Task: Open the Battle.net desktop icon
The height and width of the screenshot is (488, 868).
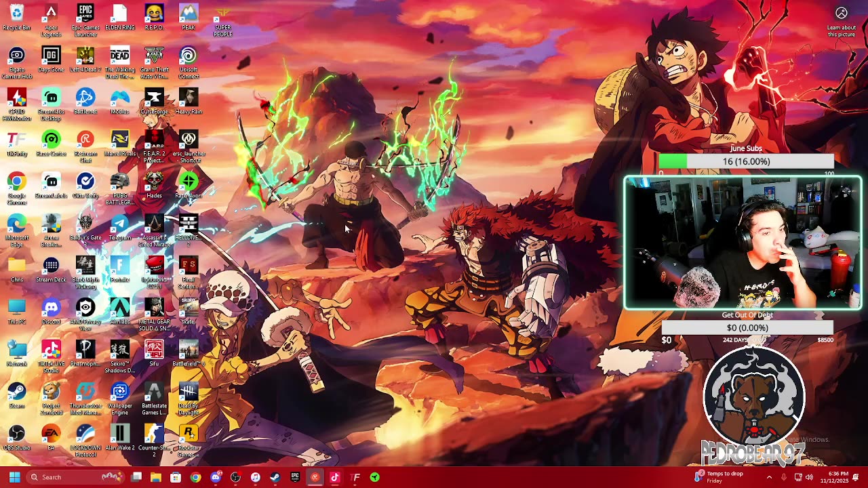Action: point(85,102)
